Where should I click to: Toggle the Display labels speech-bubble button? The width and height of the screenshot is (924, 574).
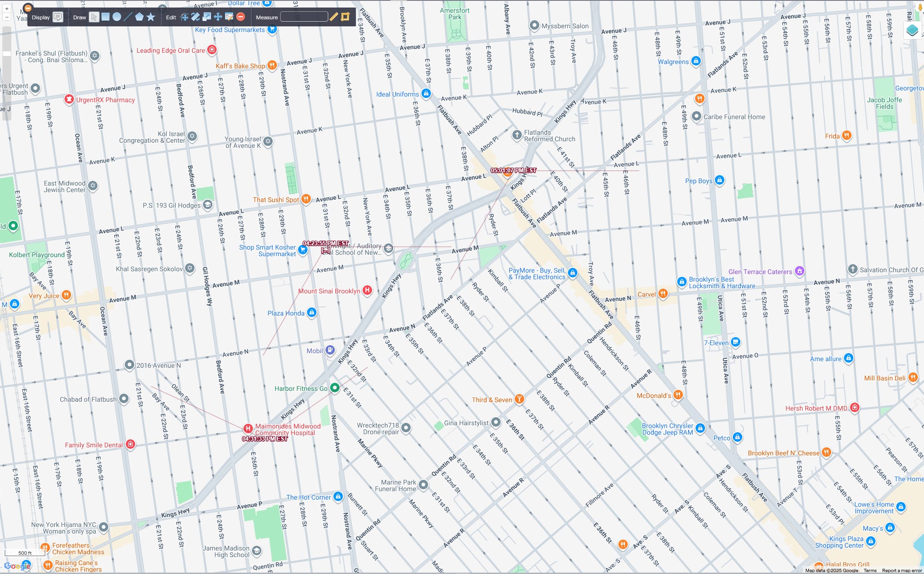pyautogui.click(x=57, y=17)
